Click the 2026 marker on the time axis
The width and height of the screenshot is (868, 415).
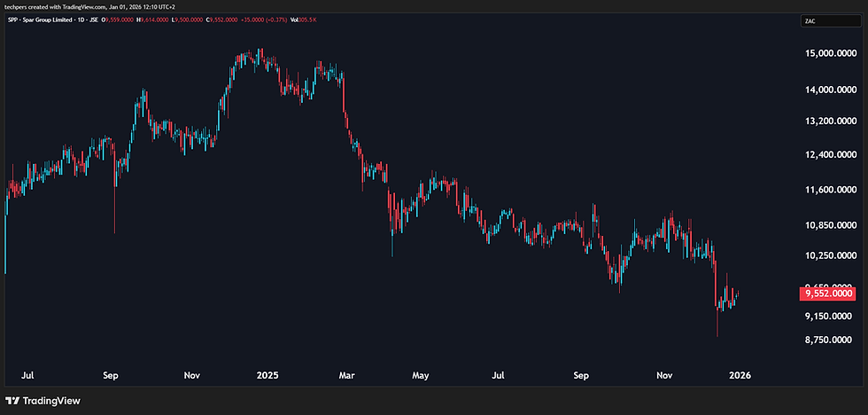[740, 375]
